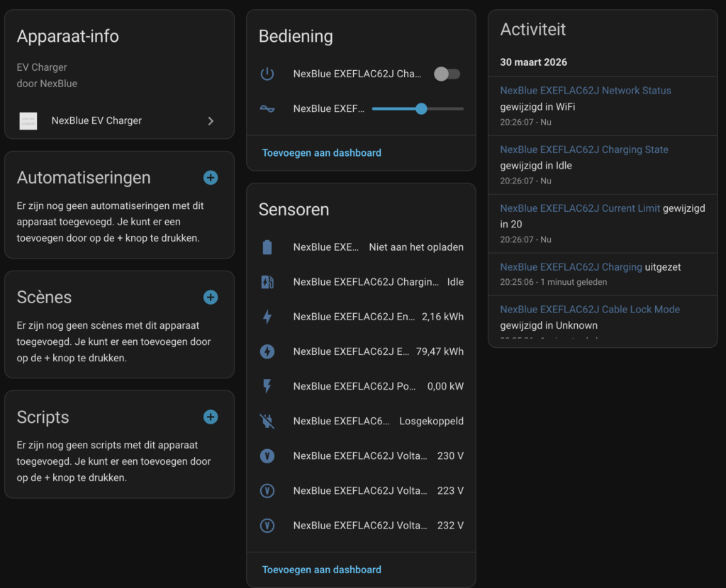Click the circled lightning bolt energy icon
The height and width of the screenshot is (588, 726).
tap(267, 351)
